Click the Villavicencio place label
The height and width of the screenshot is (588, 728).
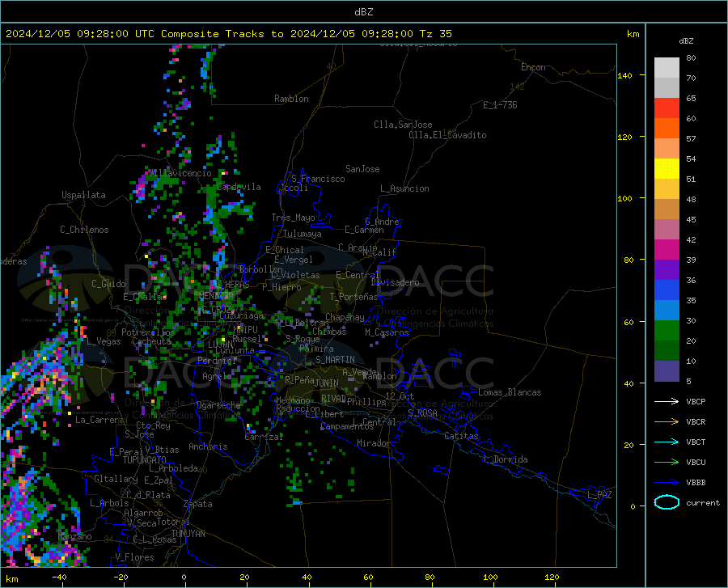pyautogui.click(x=179, y=173)
